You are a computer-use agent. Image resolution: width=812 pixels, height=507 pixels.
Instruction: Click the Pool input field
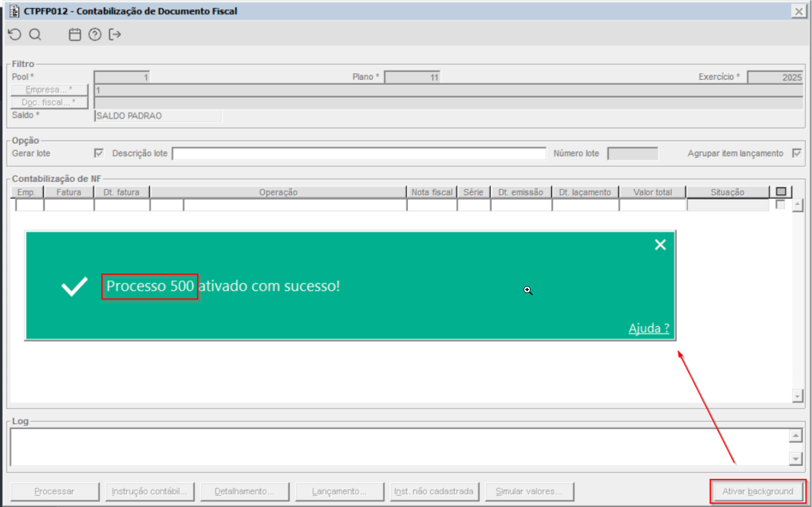pos(122,77)
